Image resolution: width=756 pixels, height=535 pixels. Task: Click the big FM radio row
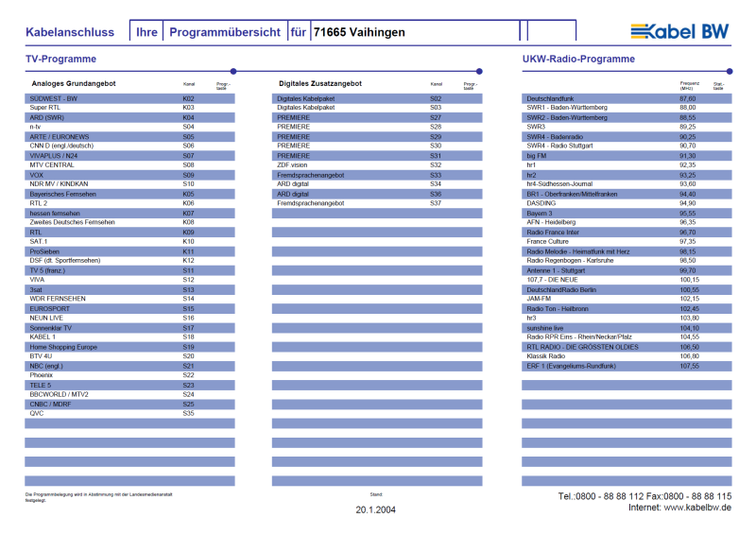click(x=627, y=156)
